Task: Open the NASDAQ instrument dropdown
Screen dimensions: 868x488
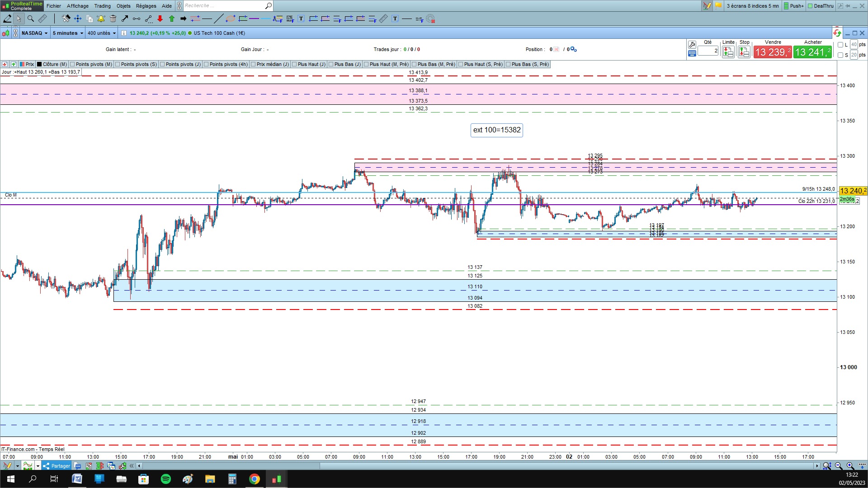Action: point(35,33)
